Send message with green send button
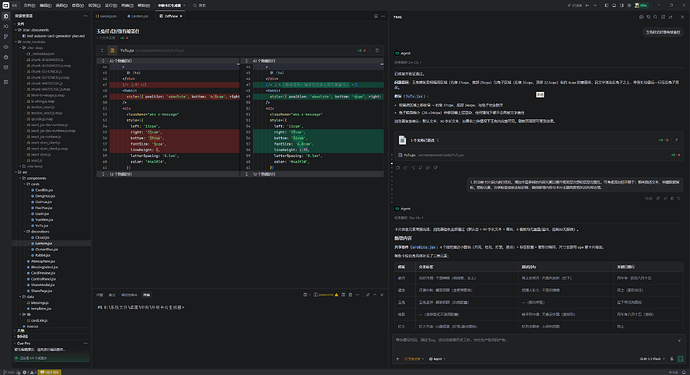The height and width of the screenshot is (375, 690). click(x=681, y=359)
